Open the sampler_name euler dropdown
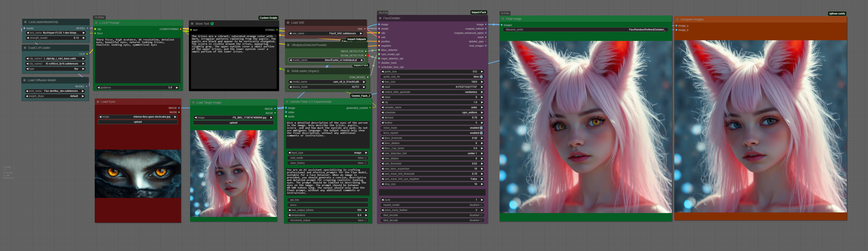 (x=432, y=107)
